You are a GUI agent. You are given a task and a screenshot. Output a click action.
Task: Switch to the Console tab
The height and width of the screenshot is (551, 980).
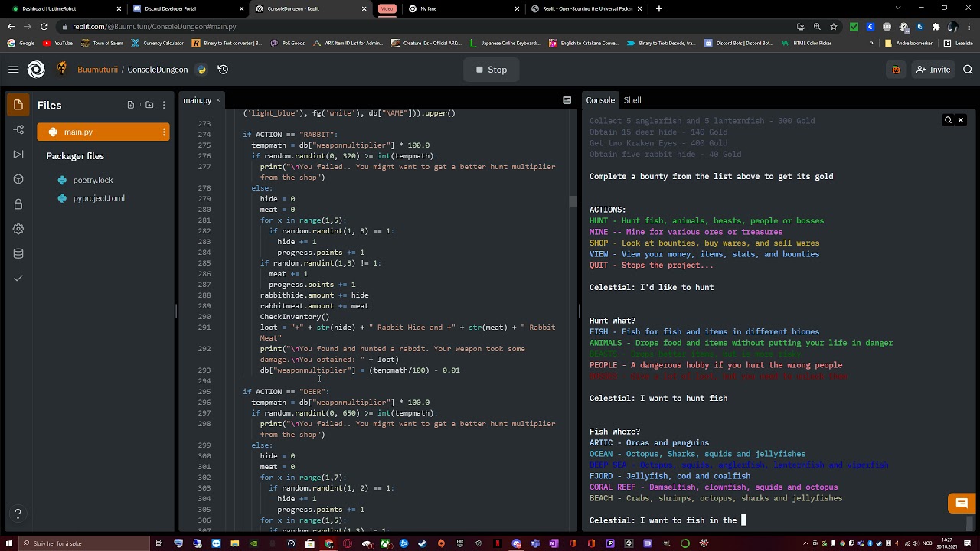(600, 100)
